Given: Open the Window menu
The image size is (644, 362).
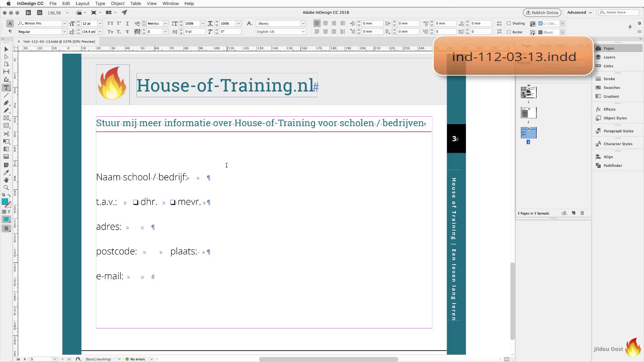Looking at the screenshot, I should point(170,3).
